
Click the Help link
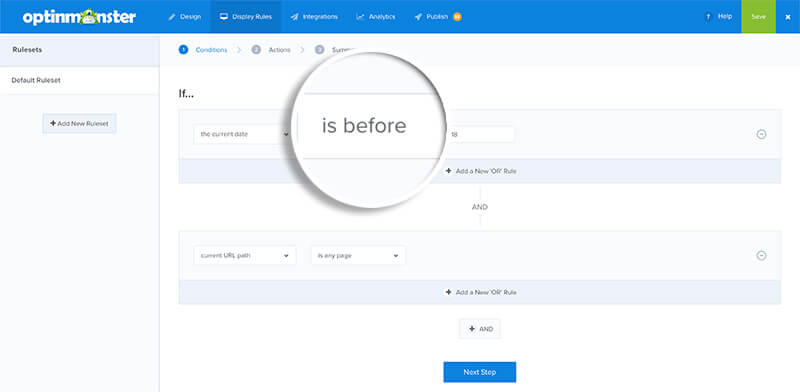(724, 17)
